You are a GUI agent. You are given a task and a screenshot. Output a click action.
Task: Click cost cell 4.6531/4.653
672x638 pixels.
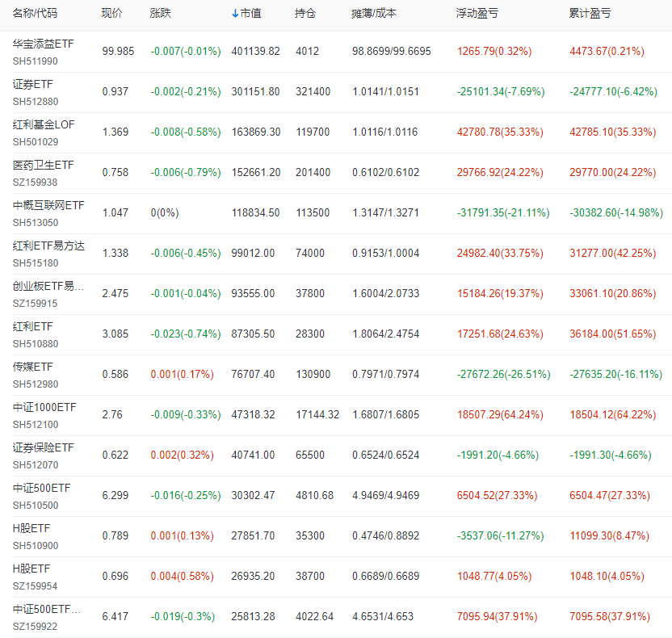click(x=383, y=616)
